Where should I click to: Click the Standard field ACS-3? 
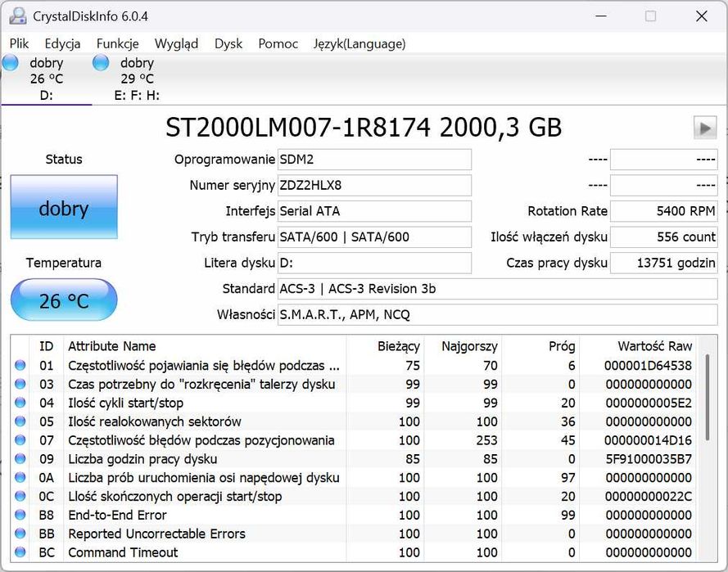click(497, 289)
